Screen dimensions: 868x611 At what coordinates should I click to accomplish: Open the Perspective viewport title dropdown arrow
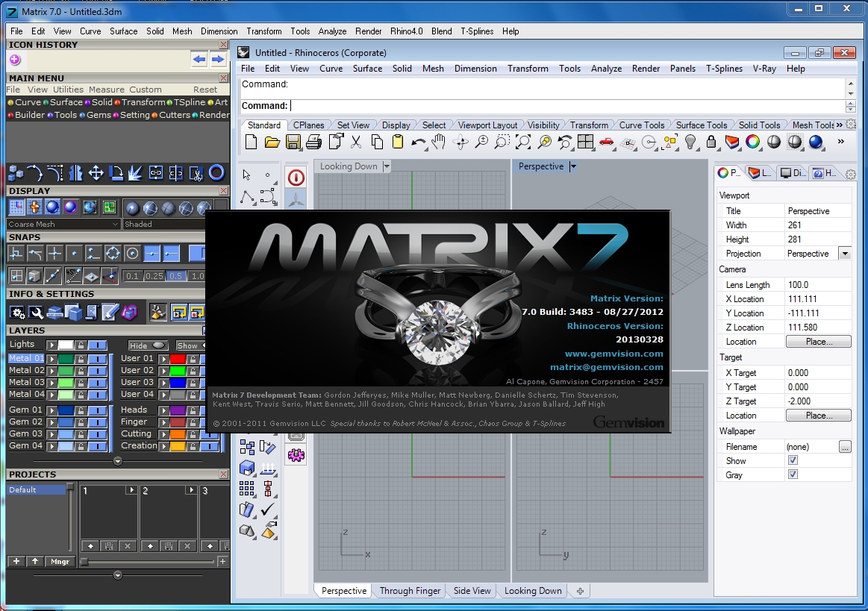[573, 166]
